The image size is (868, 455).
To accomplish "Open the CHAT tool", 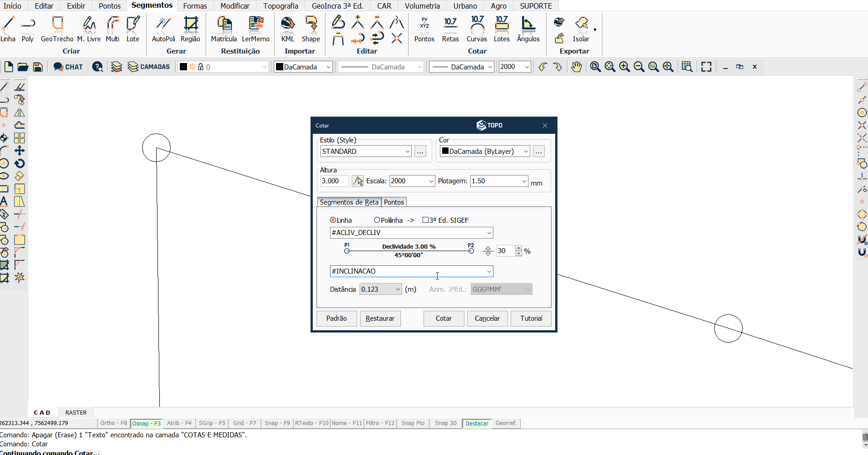I will pos(68,67).
